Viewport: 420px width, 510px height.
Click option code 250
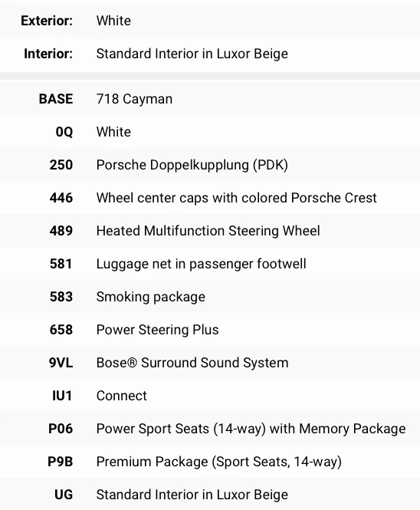tap(61, 165)
